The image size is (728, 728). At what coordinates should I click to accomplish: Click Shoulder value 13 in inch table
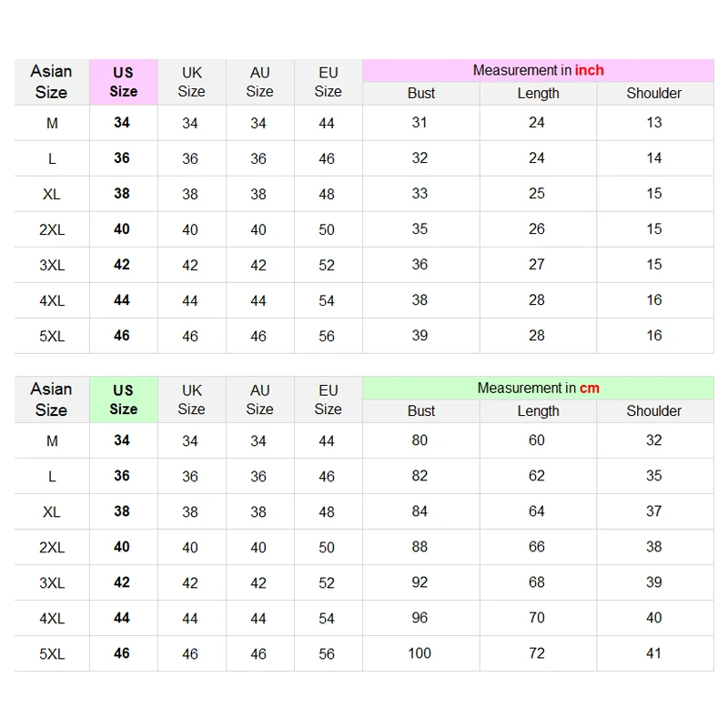pos(654,123)
